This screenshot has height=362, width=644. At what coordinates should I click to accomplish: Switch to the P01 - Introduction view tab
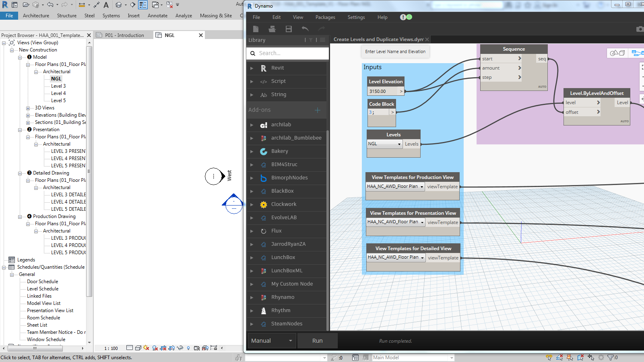tap(124, 35)
